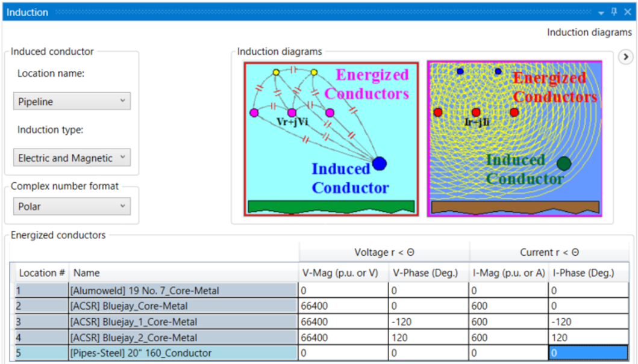This screenshot has width=638, height=364.
Task: Click the pin icon in Induction title bar
Action: pyautogui.click(x=614, y=12)
